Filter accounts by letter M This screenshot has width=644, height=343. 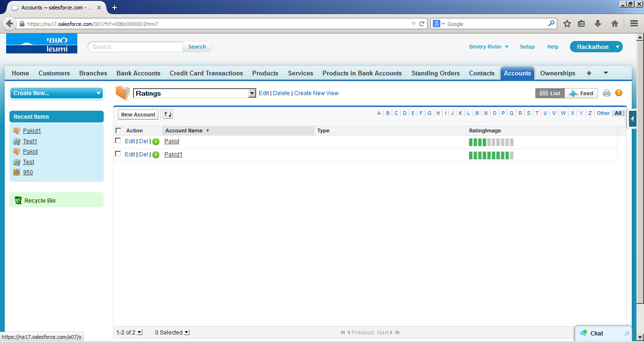[477, 113]
